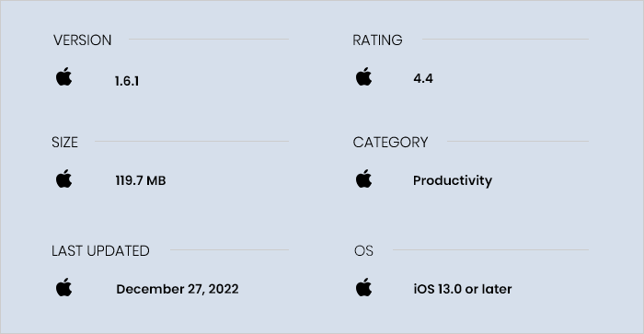This screenshot has height=334, width=644.
Task: Select the Apple icon beside 119.7 MB
Action: coord(64,179)
